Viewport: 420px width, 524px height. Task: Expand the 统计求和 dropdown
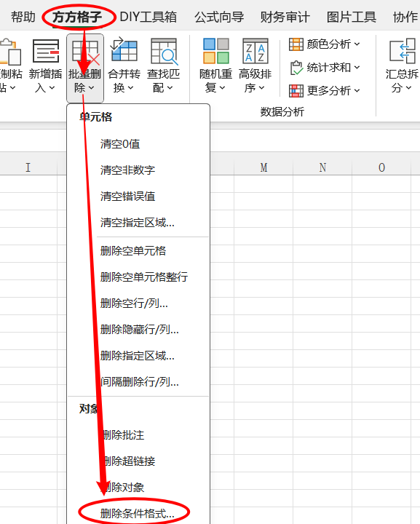click(x=325, y=68)
